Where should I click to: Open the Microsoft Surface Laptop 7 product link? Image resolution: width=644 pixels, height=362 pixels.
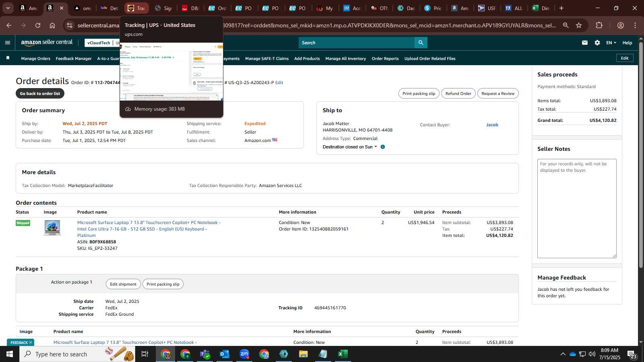point(149,229)
